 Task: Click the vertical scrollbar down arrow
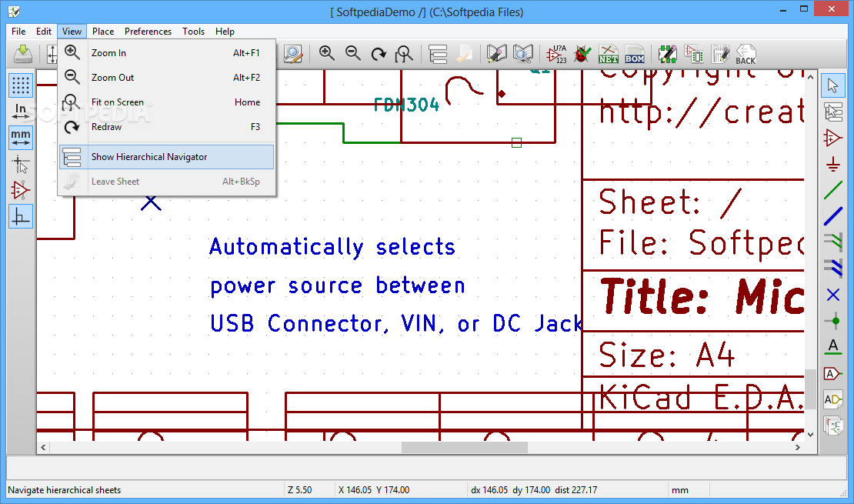(x=810, y=434)
